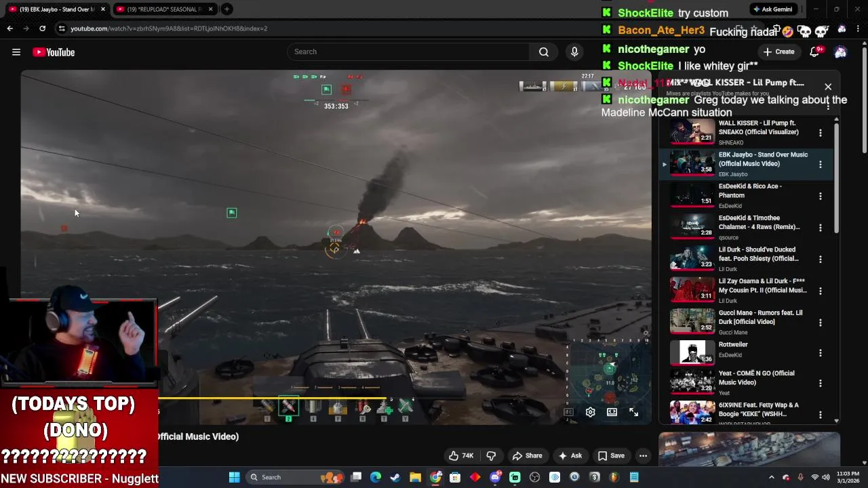Reload the page
Viewport: 868px width, 488px height.
coord(42,28)
